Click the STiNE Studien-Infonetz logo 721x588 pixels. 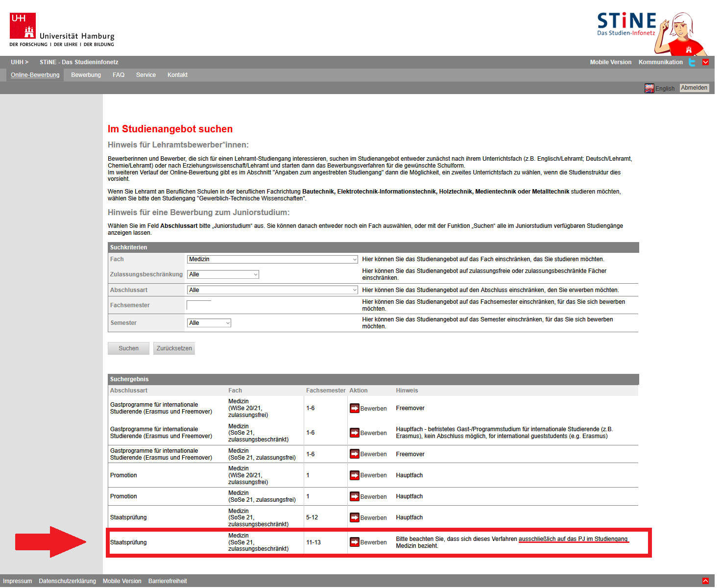626,24
